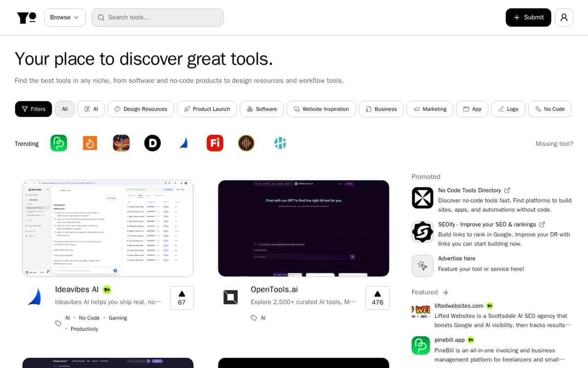Select the Design Resources category chip
Image resolution: width=588 pixels, height=368 pixels.
(x=141, y=109)
